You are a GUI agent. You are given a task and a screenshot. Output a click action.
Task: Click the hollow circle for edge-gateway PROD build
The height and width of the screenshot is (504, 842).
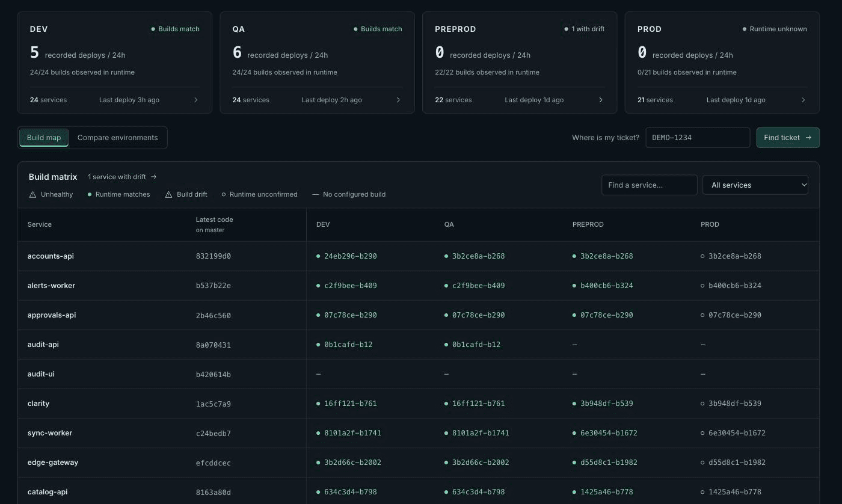point(702,463)
